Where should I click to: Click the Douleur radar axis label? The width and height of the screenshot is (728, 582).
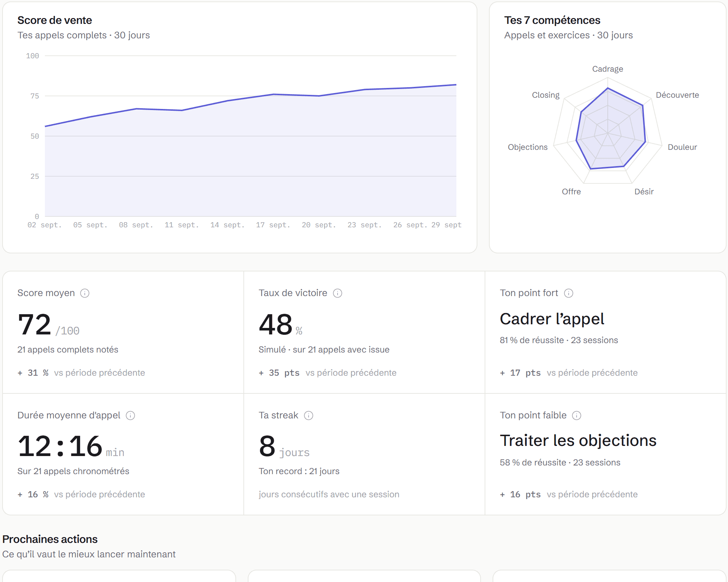(682, 147)
